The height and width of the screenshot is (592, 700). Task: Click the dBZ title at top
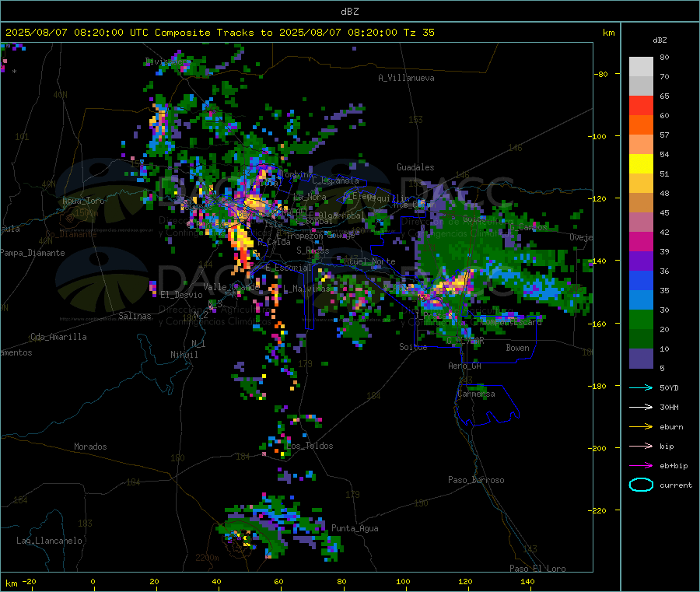click(349, 11)
